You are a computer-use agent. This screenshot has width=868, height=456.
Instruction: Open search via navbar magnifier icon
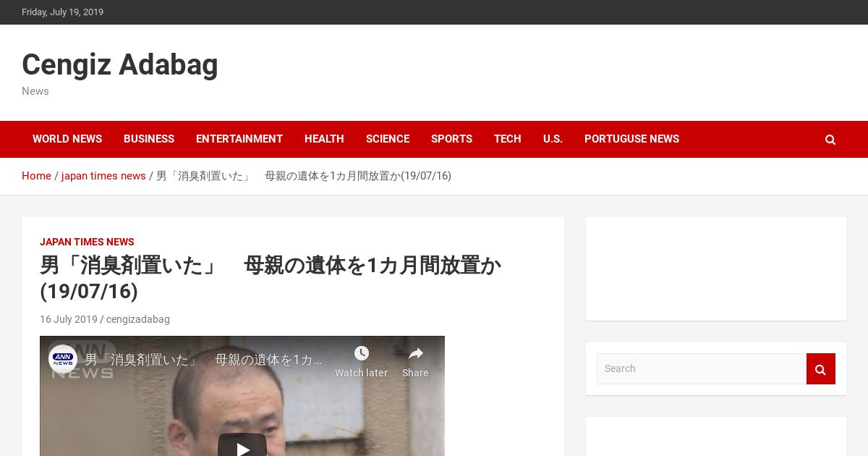point(830,140)
